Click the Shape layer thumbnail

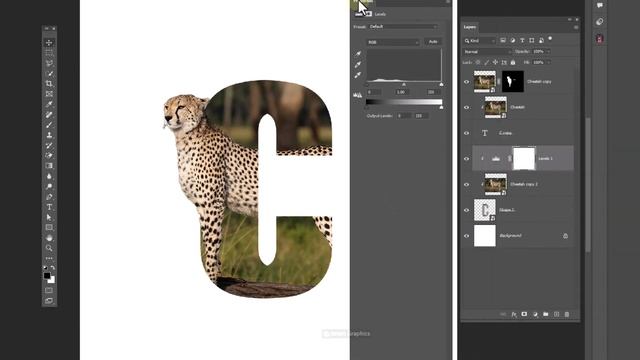click(x=485, y=210)
